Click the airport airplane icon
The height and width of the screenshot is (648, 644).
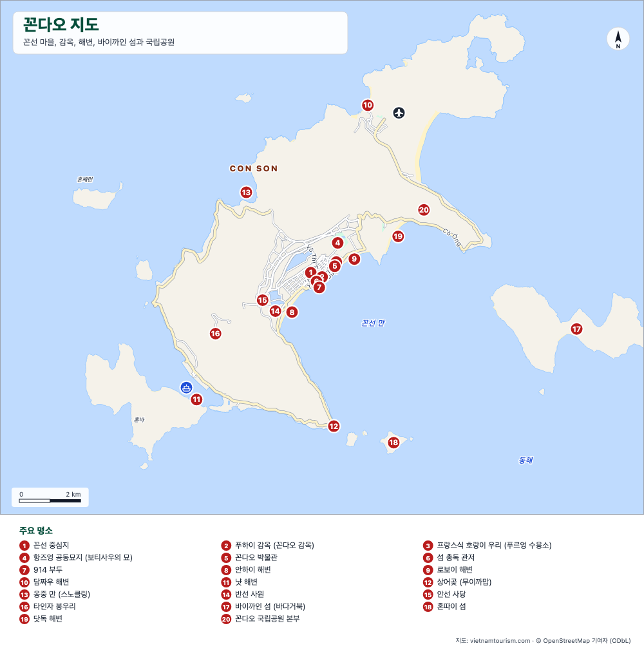point(399,113)
